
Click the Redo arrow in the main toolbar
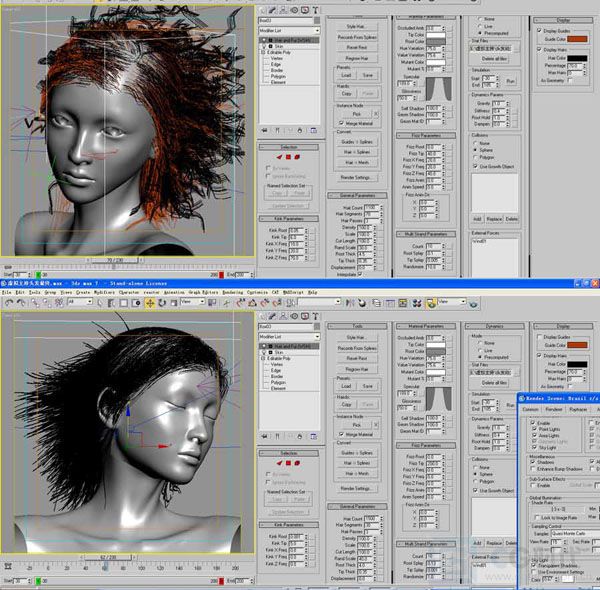pos(21,303)
